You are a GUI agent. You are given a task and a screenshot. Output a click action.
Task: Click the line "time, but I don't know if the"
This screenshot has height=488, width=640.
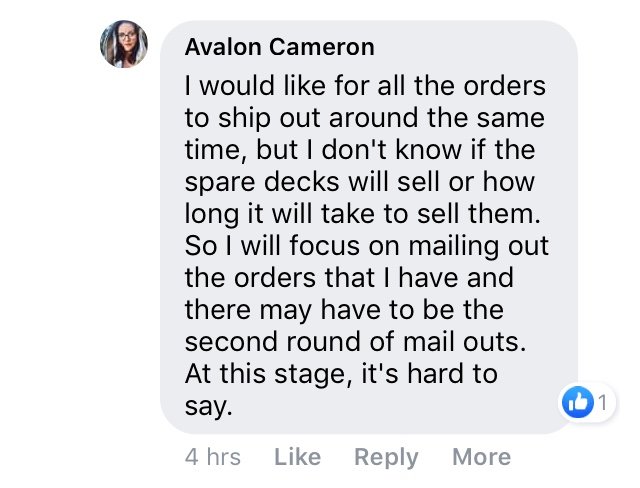[357, 150]
